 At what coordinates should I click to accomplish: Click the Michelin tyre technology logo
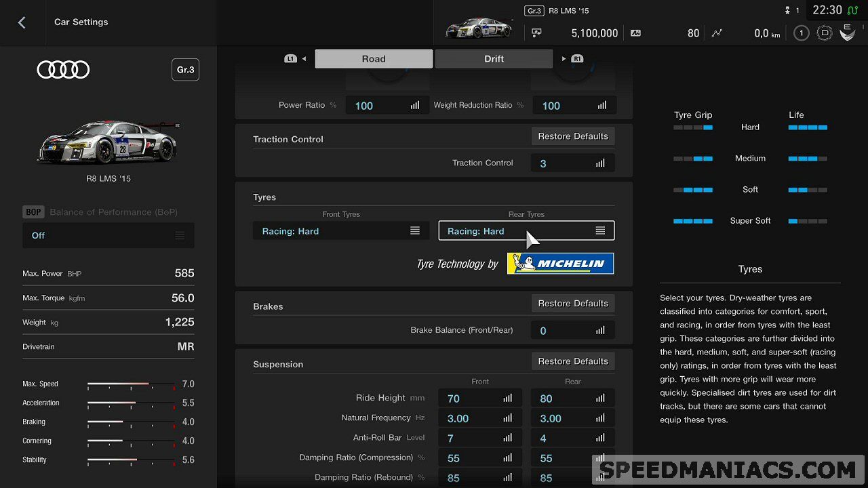pyautogui.click(x=560, y=264)
